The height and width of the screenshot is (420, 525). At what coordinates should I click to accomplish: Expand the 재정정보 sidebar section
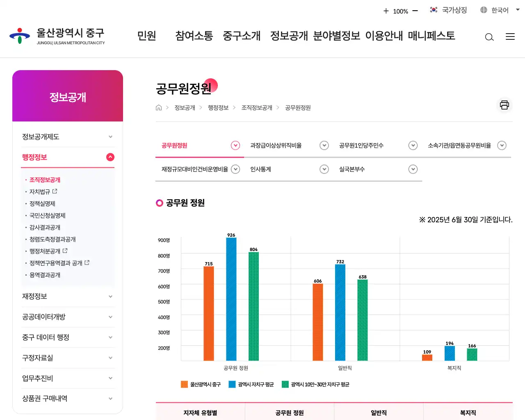point(68,296)
